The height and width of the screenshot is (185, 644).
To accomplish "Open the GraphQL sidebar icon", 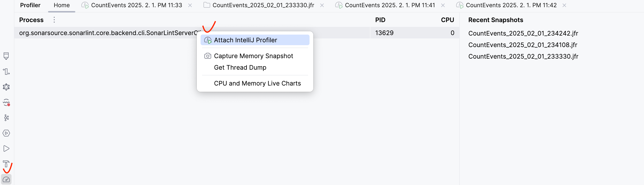I will point(6,87).
